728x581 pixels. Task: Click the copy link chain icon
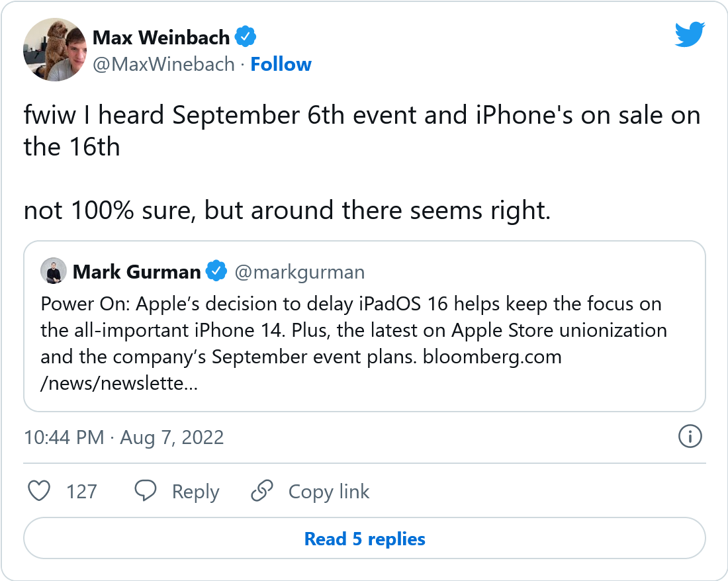262,491
